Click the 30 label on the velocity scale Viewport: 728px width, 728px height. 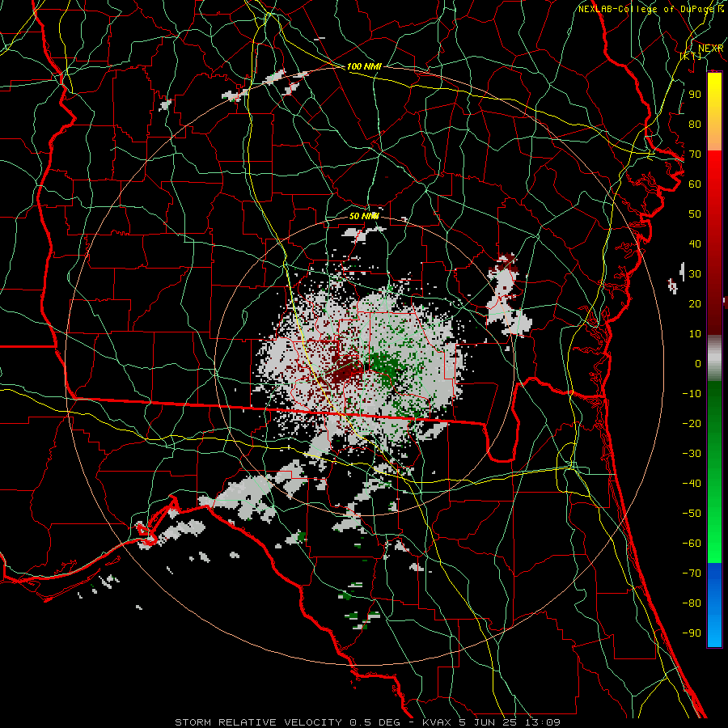pyautogui.click(x=695, y=274)
